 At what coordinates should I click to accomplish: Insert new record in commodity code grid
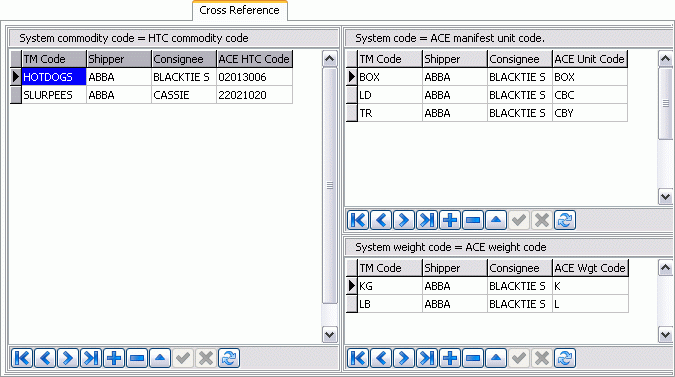(x=114, y=358)
